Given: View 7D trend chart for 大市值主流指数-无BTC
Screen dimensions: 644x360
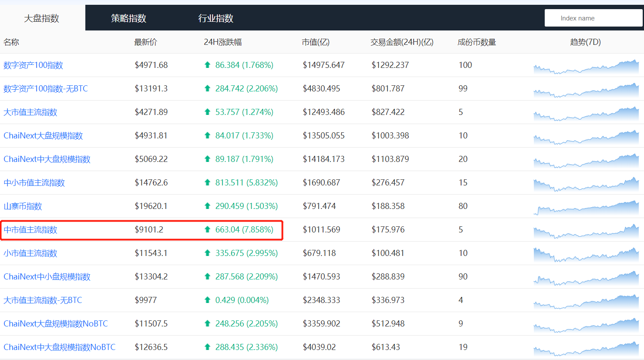Looking at the screenshot, I should [x=586, y=302].
